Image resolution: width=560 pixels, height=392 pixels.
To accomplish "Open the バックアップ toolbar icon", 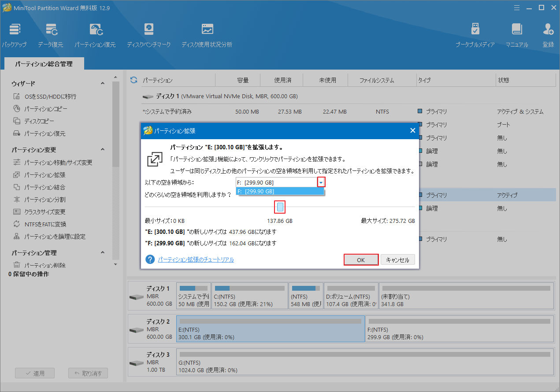I will tap(14, 35).
